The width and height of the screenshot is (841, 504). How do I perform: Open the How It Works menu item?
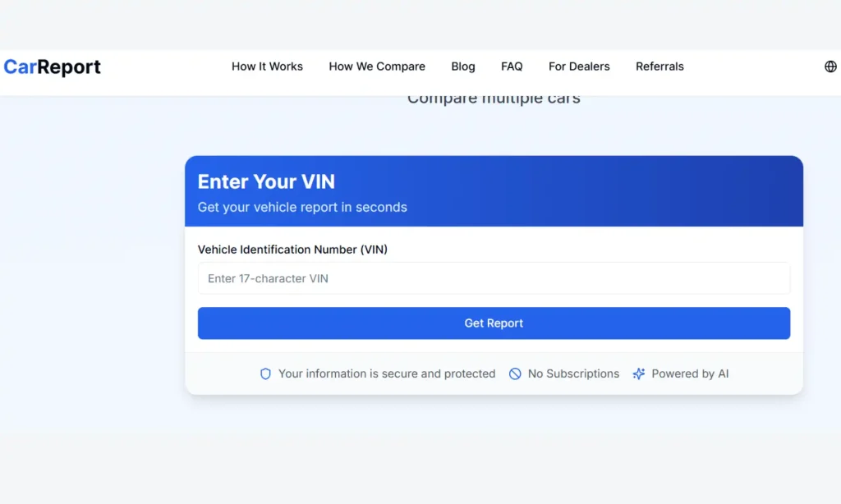(267, 66)
